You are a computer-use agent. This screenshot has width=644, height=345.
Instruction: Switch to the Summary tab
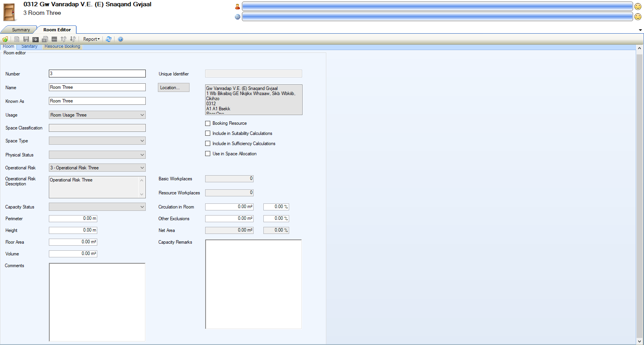(21, 30)
